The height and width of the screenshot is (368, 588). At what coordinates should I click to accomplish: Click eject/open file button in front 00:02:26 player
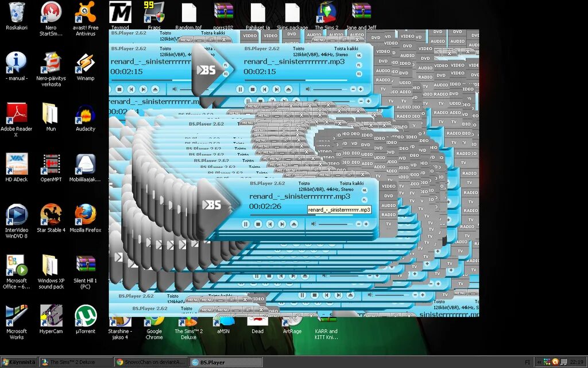coord(293,224)
